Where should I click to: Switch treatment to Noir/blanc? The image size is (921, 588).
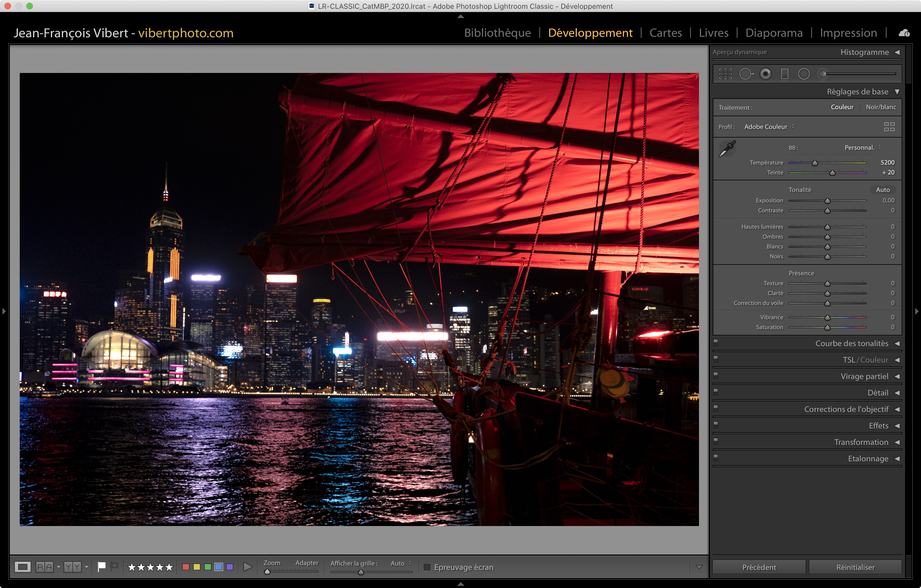[881, 107]
